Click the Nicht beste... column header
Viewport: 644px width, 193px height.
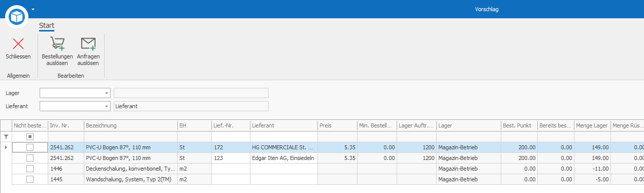click(x=30, y=125)
